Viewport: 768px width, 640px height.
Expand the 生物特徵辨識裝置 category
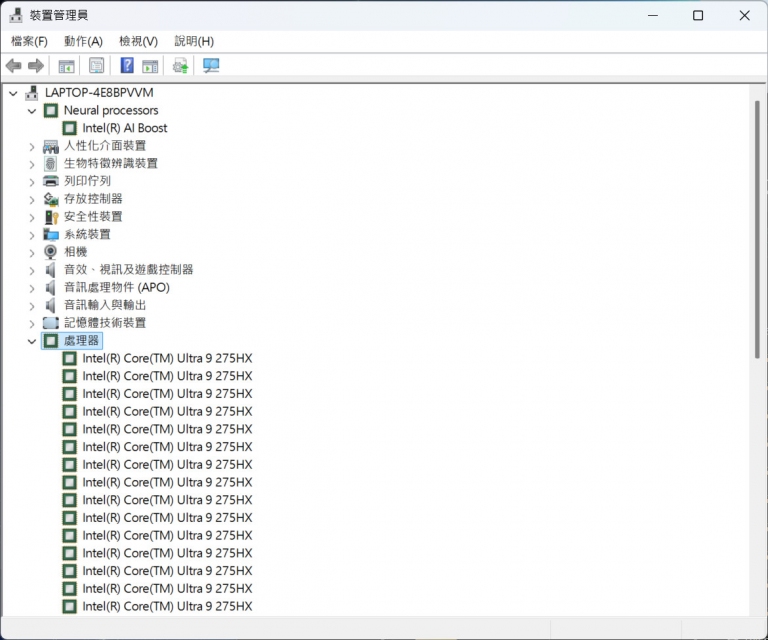[32, 164]
